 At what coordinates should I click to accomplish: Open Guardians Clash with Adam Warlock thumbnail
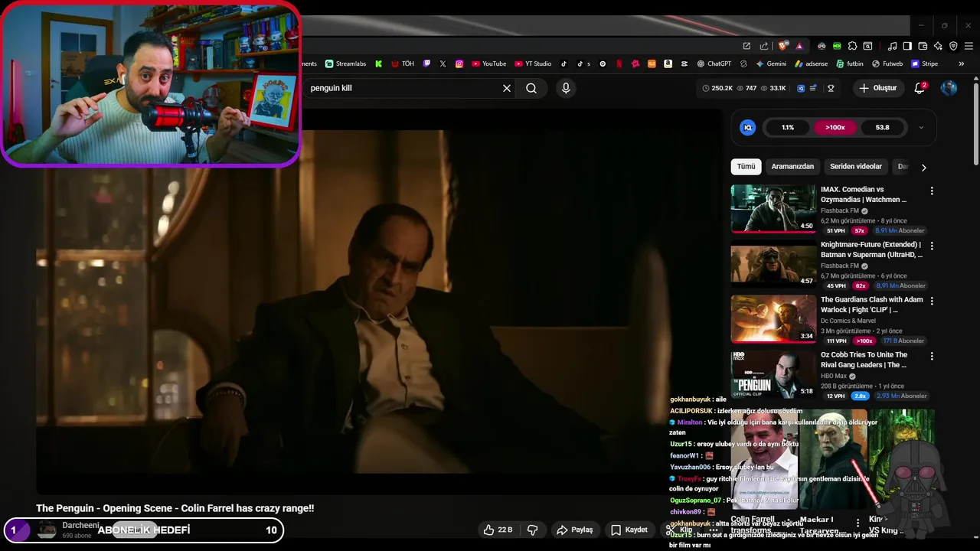[x=773, y=318]
